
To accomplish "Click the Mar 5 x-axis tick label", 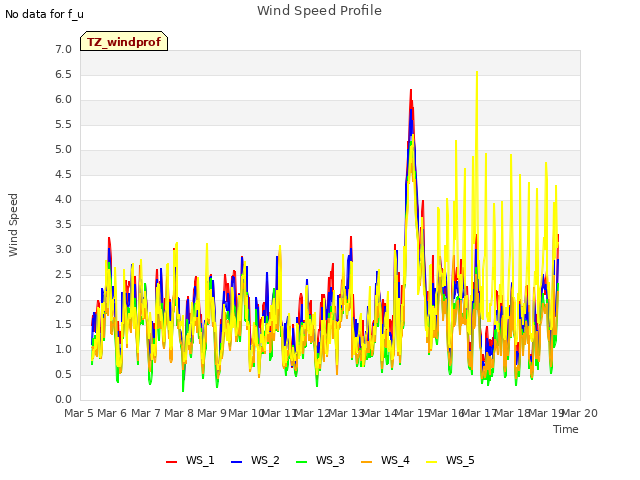I will 79,413.
